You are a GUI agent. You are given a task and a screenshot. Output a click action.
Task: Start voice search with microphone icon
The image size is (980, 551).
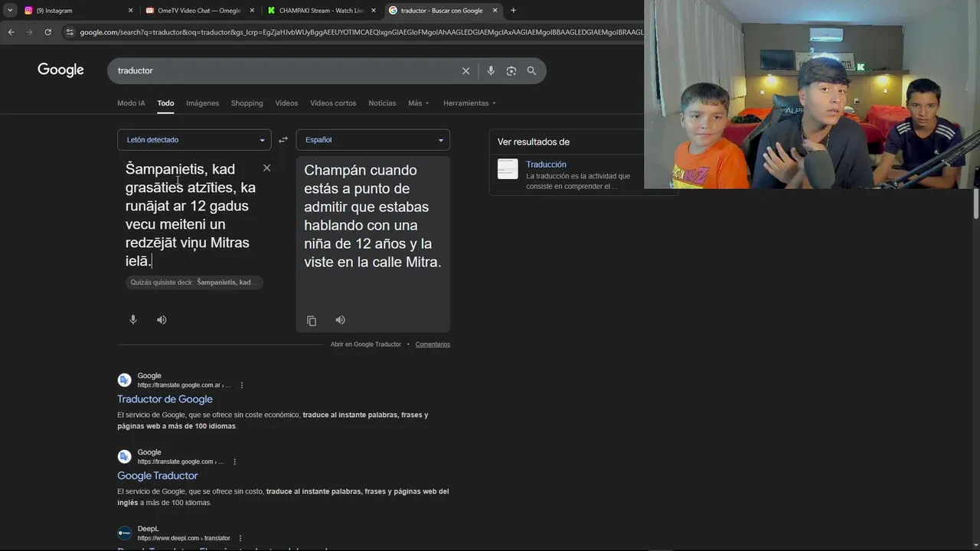[x=491, y=70]
